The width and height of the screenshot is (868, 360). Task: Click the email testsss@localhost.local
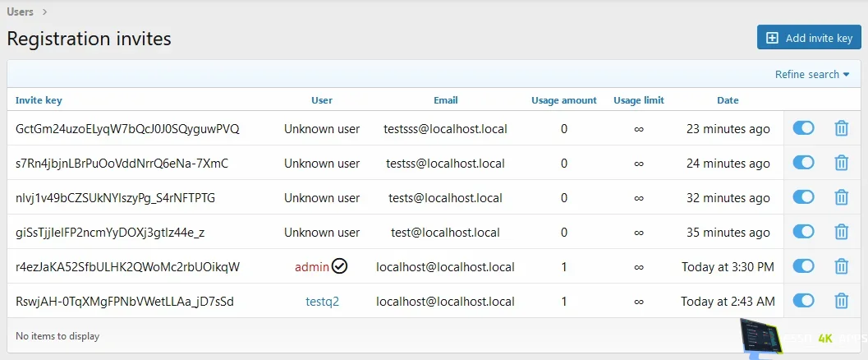(446, 129)
